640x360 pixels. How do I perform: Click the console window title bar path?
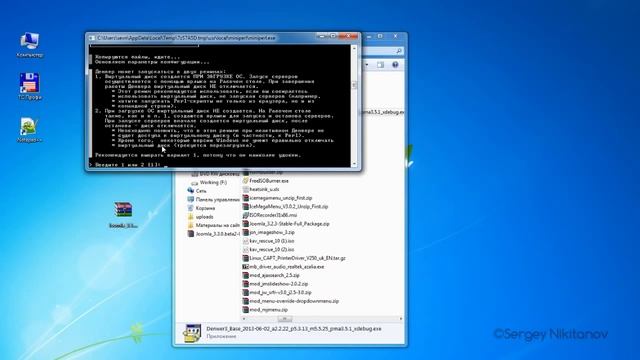187,38
